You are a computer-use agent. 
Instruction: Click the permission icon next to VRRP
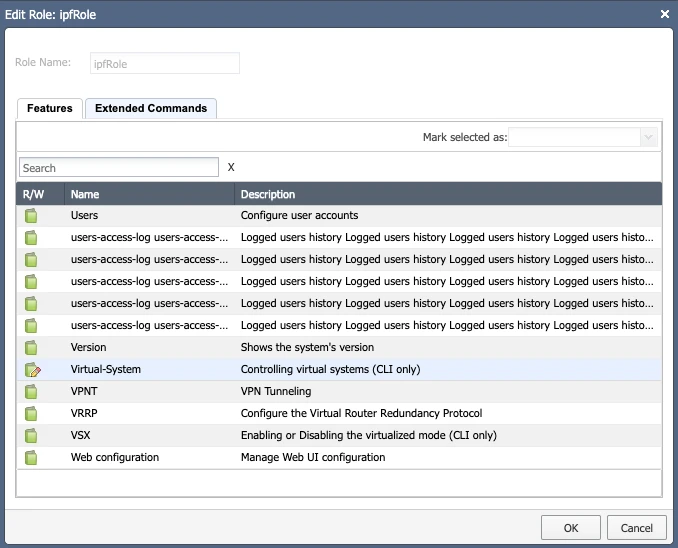(32, 414)
